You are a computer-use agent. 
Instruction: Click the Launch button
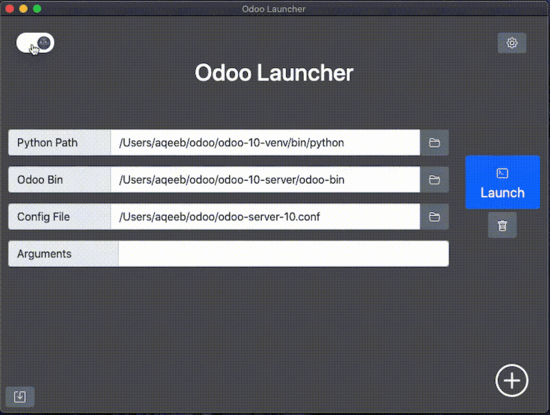coord(502,182)
